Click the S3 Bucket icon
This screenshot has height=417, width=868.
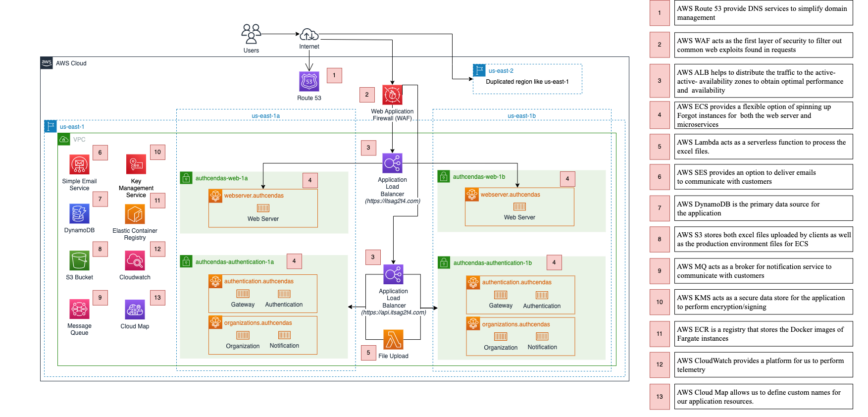point(79,261)
